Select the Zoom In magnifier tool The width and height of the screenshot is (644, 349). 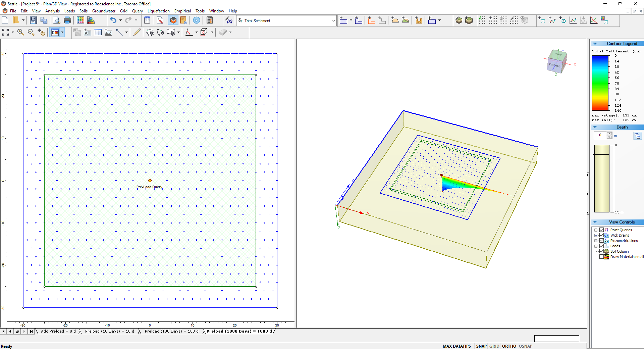(20, 32)
